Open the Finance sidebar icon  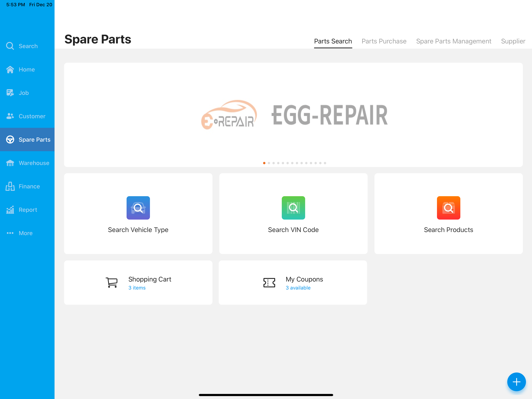click(10, 186)
